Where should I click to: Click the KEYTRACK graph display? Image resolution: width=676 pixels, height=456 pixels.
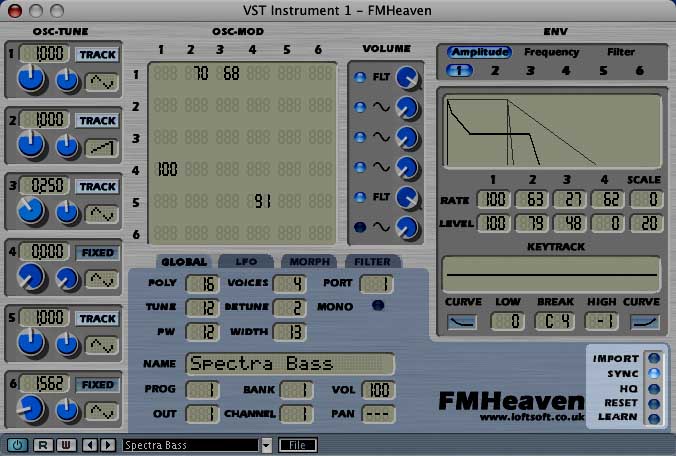(551, 275)
